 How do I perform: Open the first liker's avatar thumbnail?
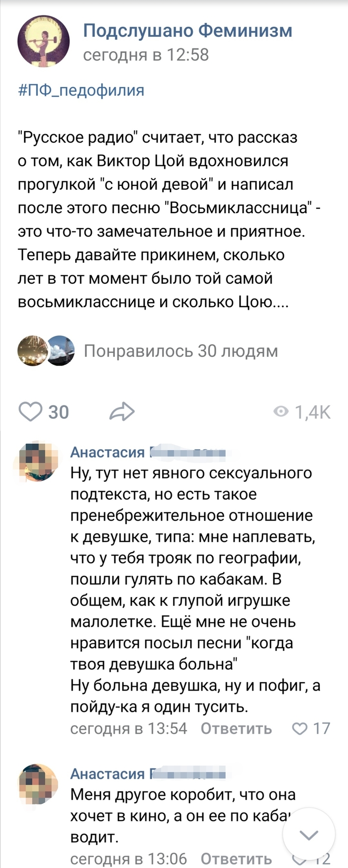(31, 351)
